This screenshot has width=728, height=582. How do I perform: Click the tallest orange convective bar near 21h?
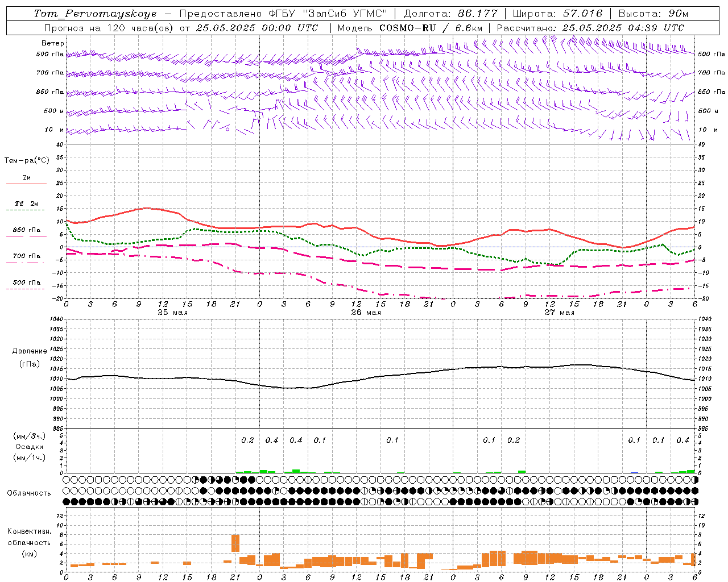tap(235, 543)
